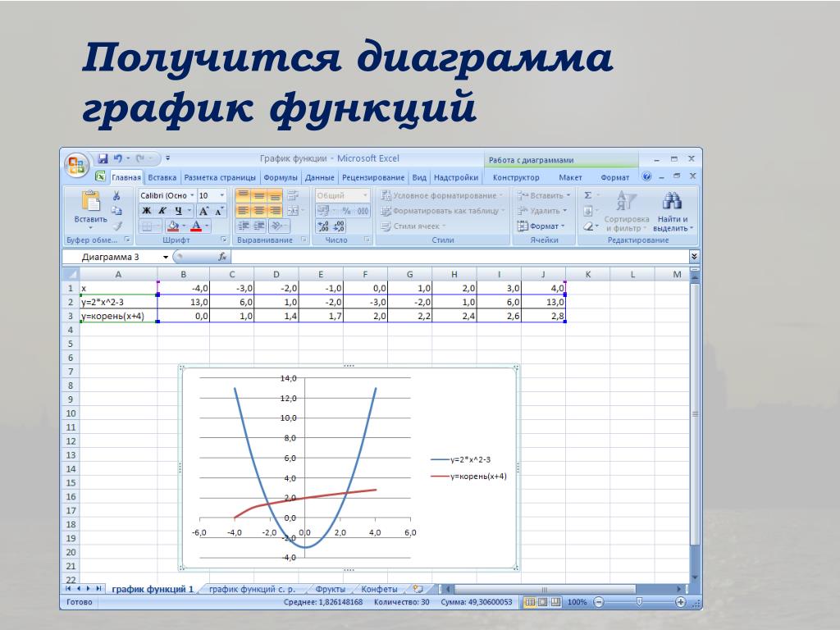Click the AutoSum sigma icon
The height and width of the screenshot is (630, 840).
point(587,195)
